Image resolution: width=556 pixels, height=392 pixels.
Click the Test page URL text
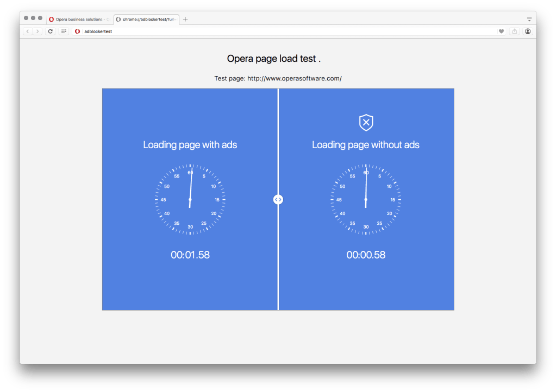[278, 78]
